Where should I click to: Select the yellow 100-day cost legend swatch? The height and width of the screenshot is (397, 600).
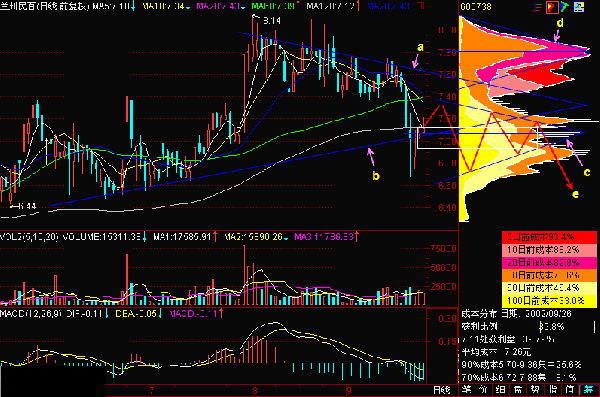[x=549, y=301]
